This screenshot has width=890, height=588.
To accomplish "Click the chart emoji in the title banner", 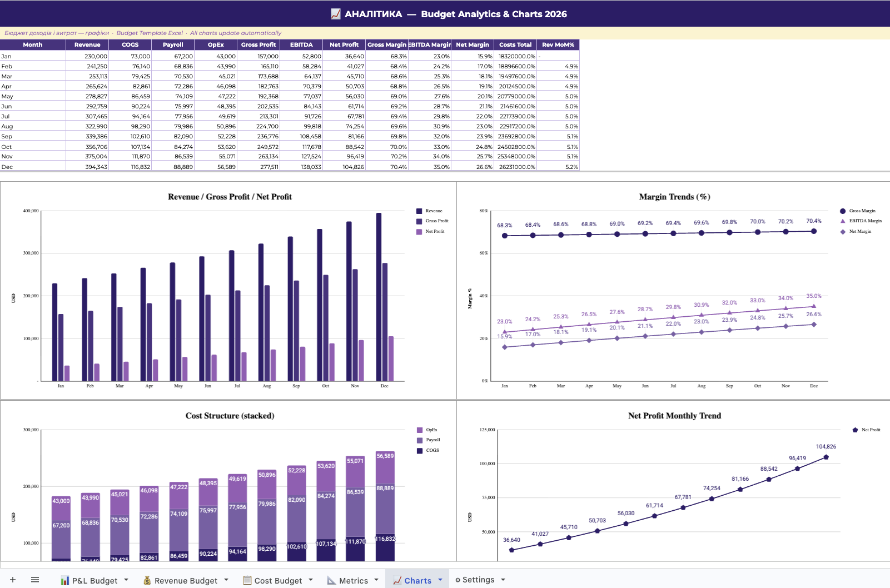I will (336, 14).
